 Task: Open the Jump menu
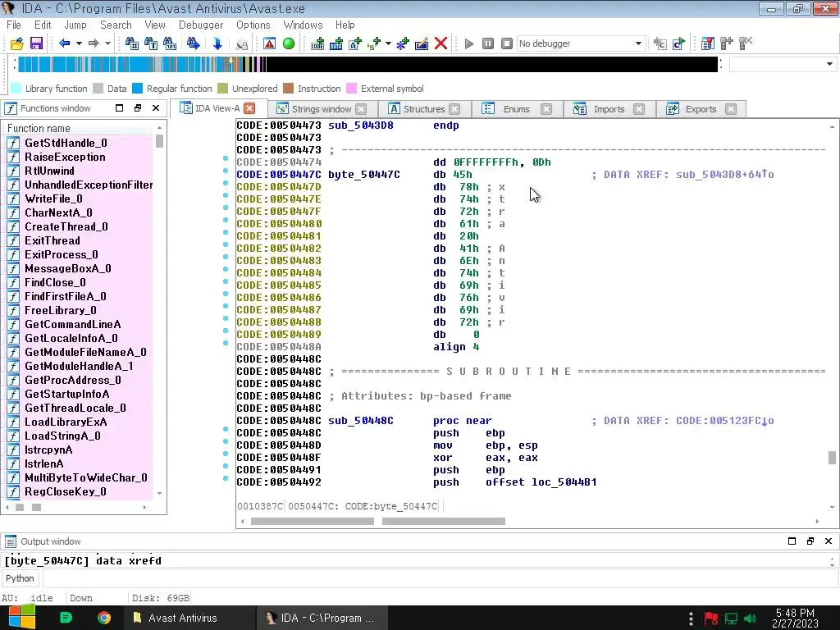[75, 25]
